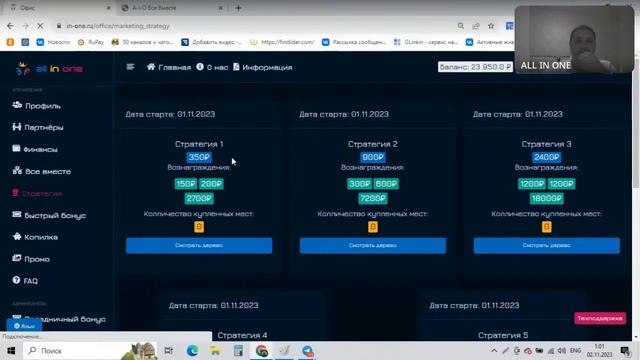
Task: Open Task View on the taskbar
Action: click(x=169, y=351)
